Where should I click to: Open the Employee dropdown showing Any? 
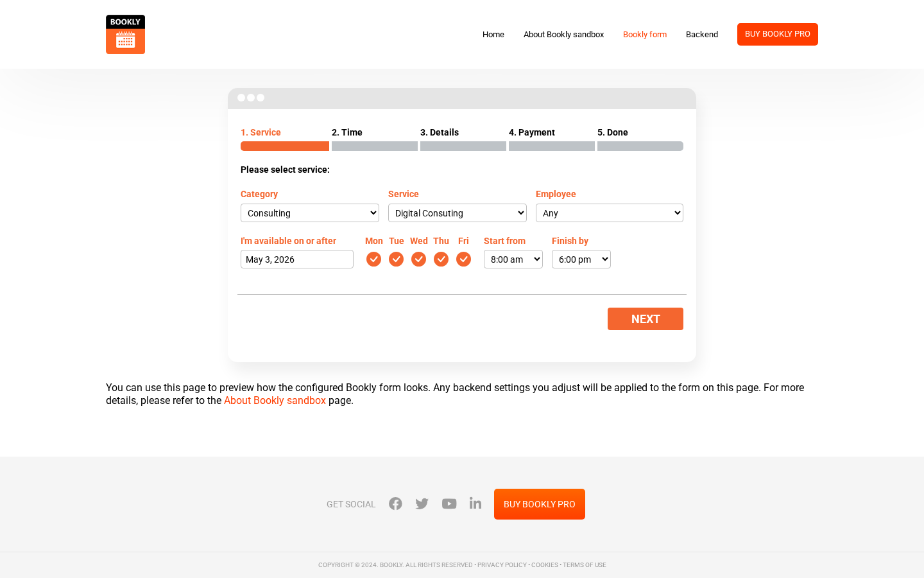click(610, 213)
